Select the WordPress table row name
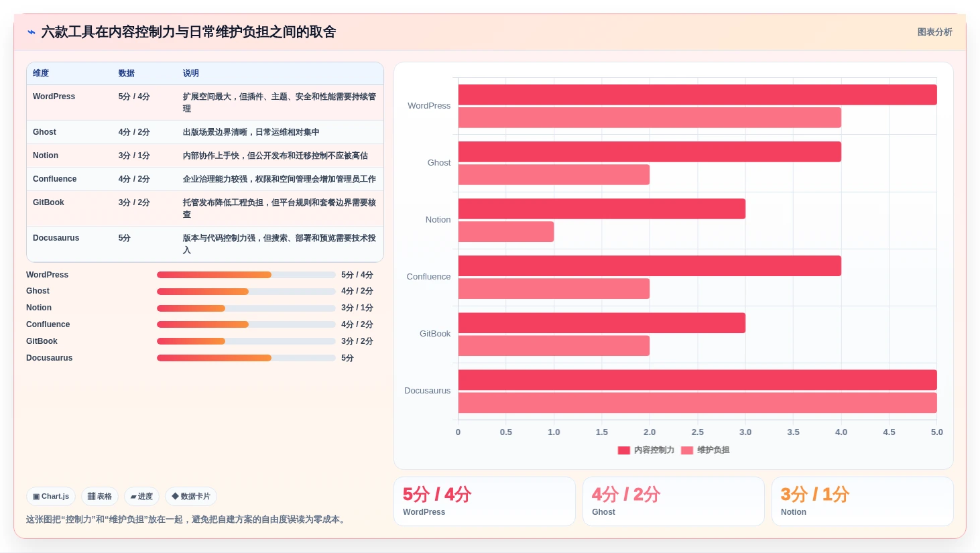 [54, 97]
